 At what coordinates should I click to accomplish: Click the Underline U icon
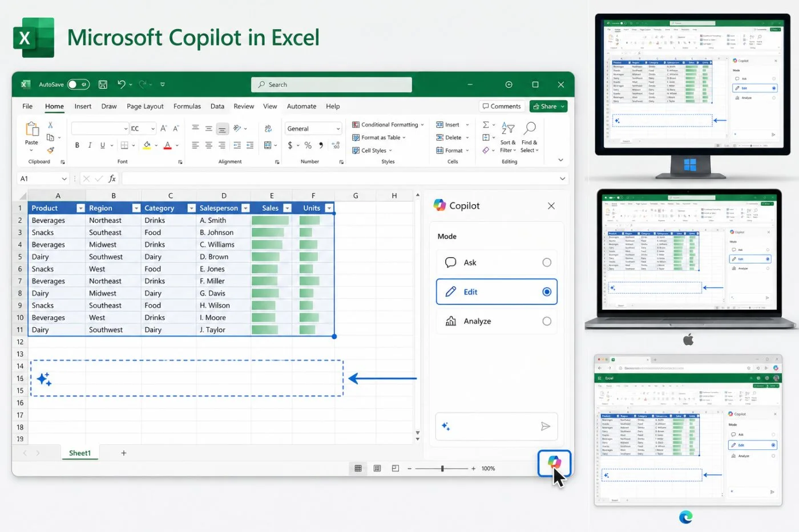(x=103, y=145)
